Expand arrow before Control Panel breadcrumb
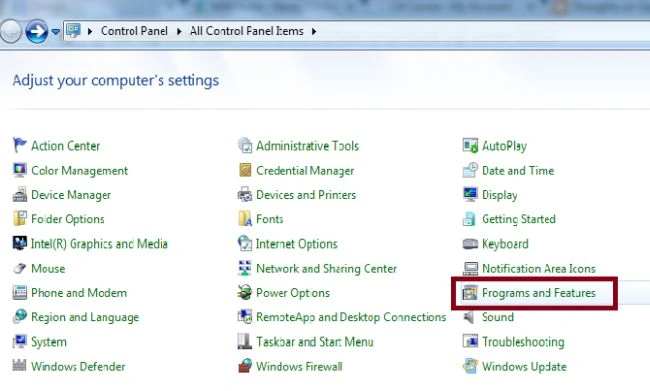 [90, 31]
